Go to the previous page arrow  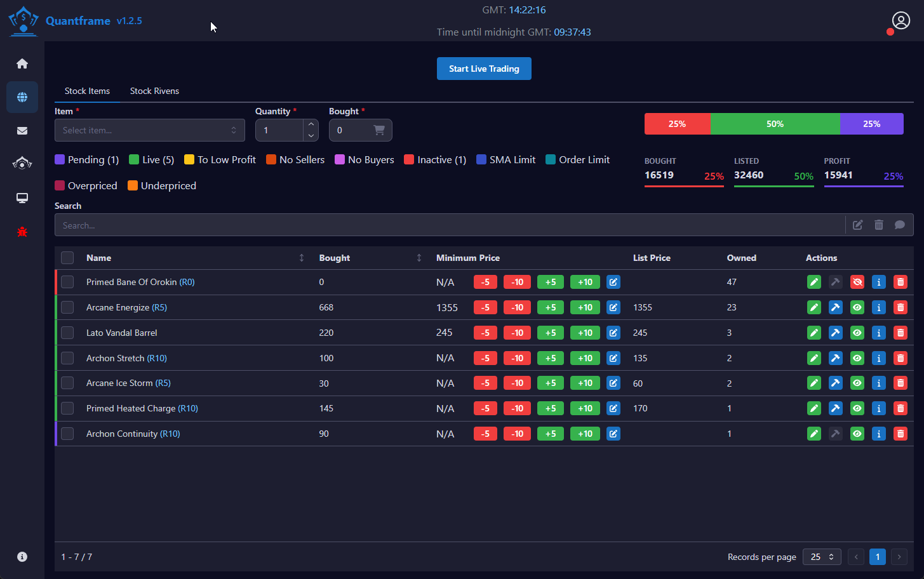856,557
